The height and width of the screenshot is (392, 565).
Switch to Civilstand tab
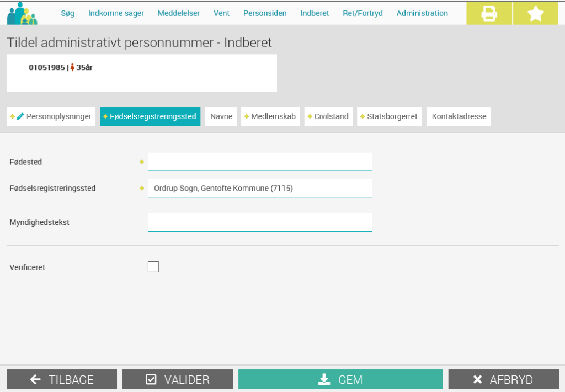click(x=328, y=116)
